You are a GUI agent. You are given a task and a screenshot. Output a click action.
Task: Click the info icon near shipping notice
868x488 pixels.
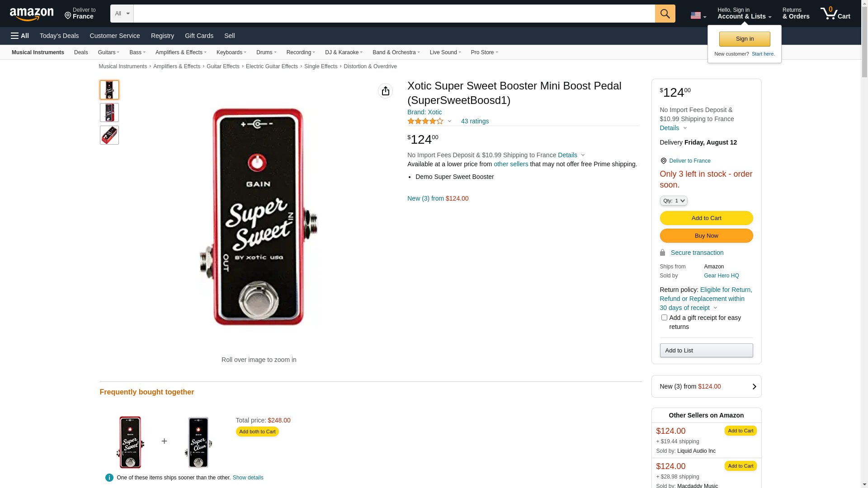point(109,478)
